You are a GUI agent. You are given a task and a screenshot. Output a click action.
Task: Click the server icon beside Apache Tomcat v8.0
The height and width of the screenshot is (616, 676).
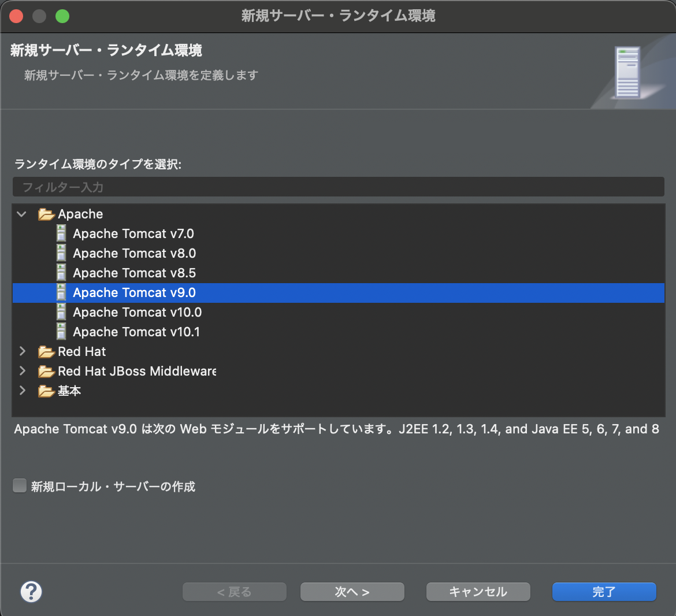(61, 253)
